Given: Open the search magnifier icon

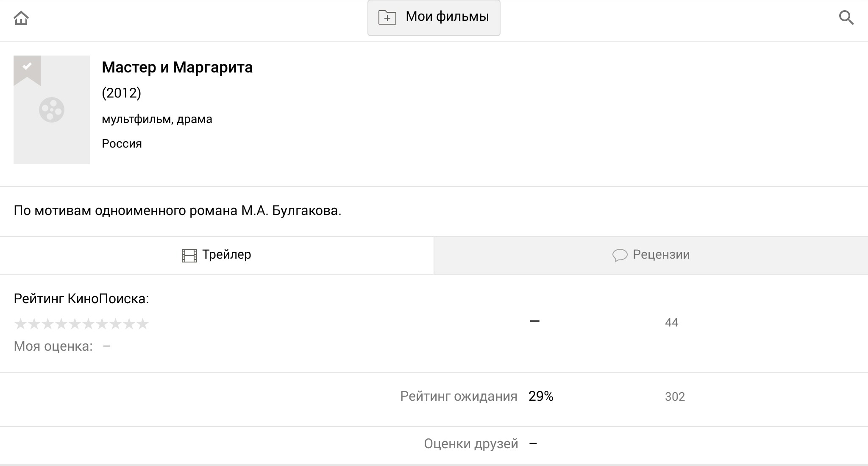Looking at the screenshot, I should click(846, 18).
